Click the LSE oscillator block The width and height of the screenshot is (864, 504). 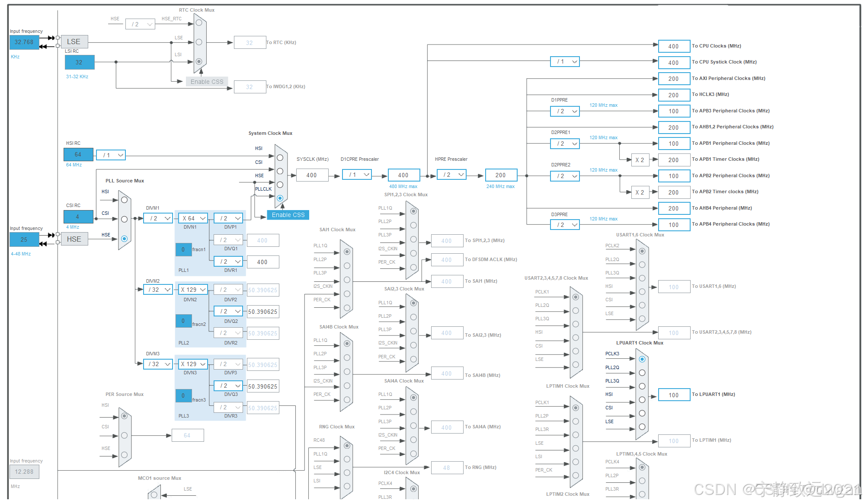tap(74, 41)
